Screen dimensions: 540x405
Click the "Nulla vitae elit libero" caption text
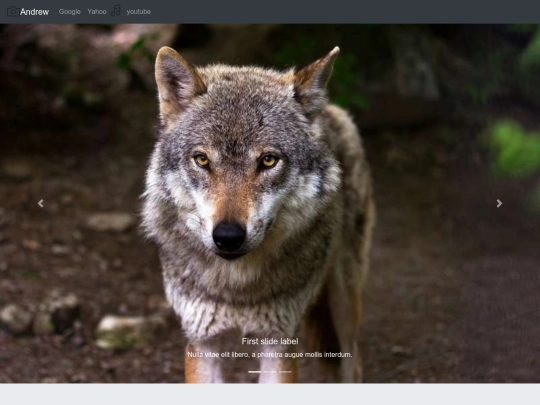(270, 354)
